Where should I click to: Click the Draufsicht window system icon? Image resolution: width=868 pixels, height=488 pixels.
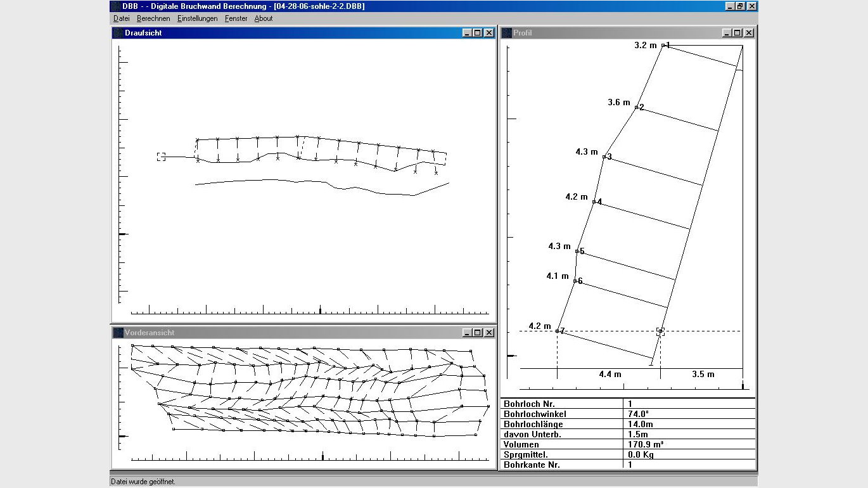118,33
